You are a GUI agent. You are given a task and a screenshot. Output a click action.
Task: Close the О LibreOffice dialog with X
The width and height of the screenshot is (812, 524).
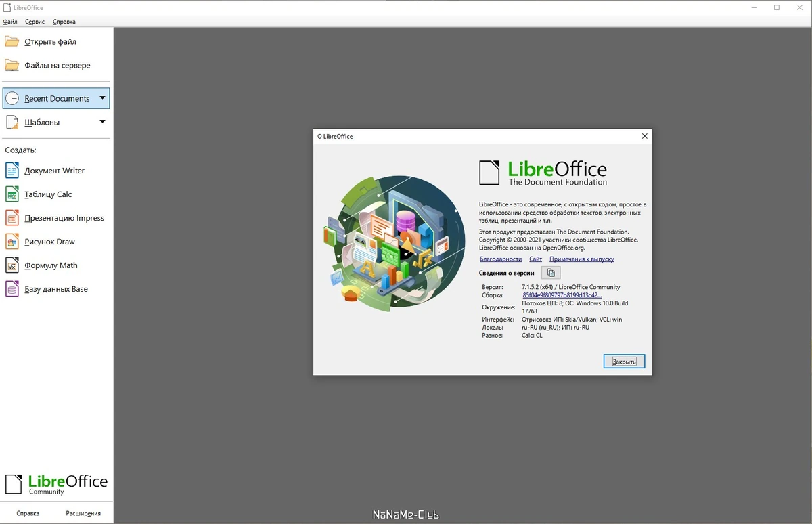tap(645, 136)
